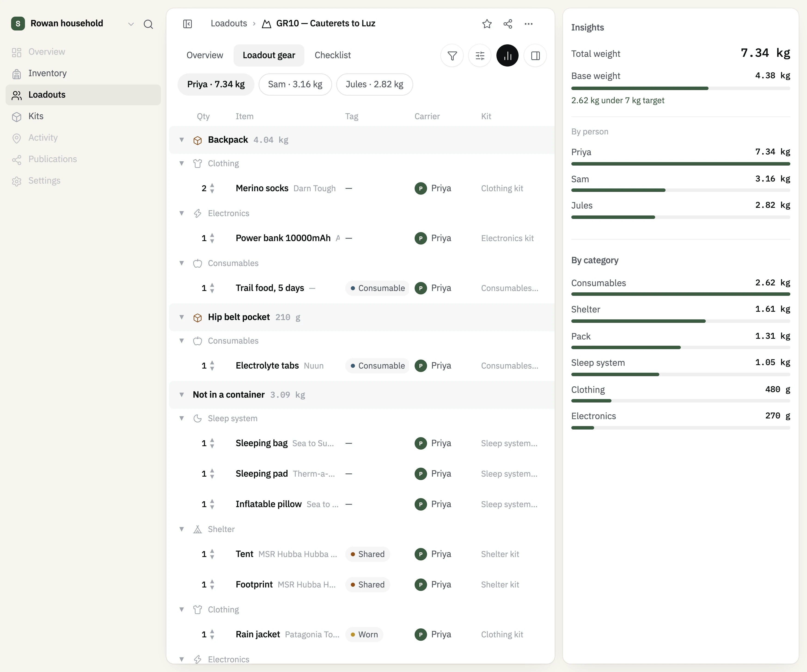This screenshot has width=807, height=672.
Task: Click the Shared tag on Tent row
Action: pos(367,554)
